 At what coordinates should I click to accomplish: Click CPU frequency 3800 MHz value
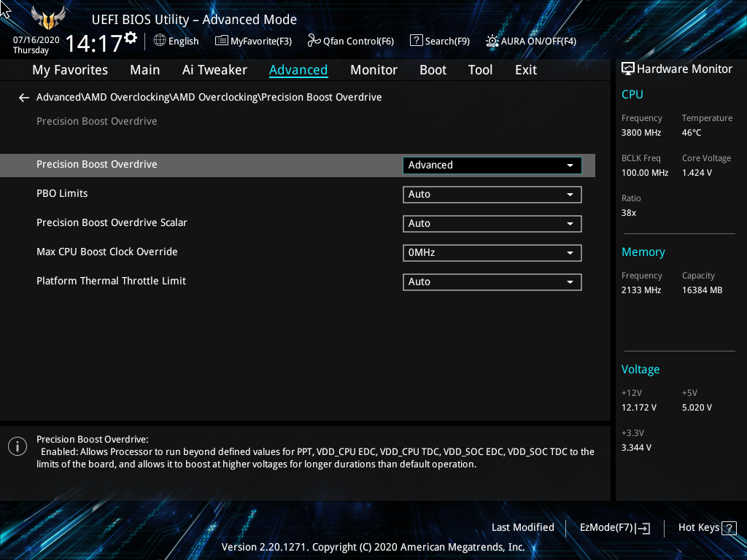click(x=640, y=133)
